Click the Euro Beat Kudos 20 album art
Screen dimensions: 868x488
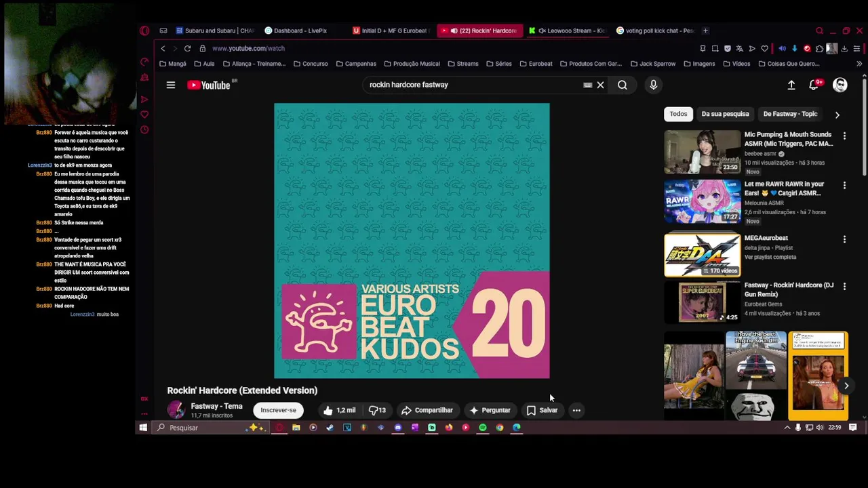[412, 241]
